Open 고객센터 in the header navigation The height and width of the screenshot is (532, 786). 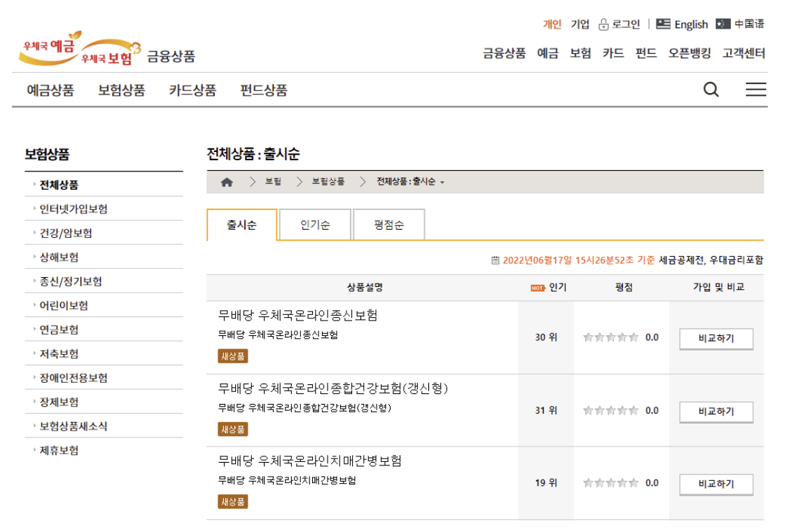click(x=743, y=53)
